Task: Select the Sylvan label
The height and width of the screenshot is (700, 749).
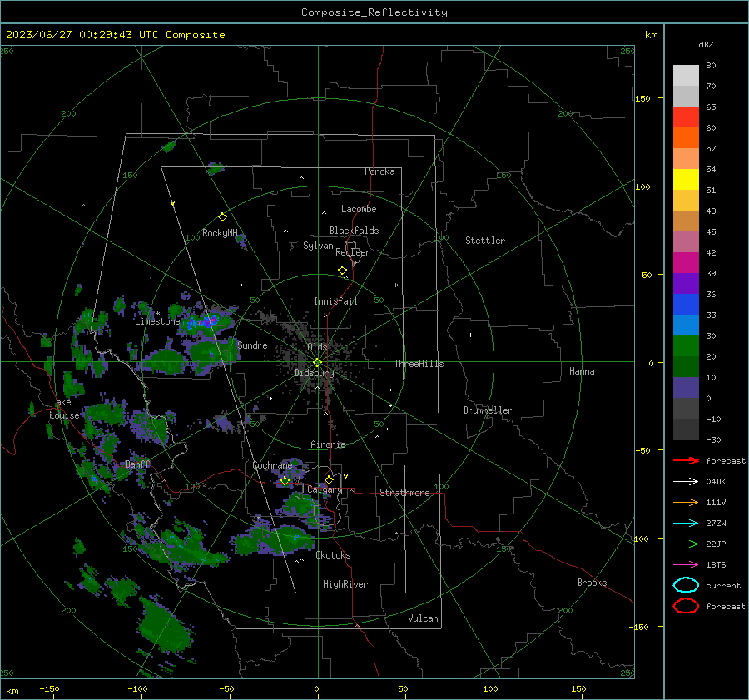Action: pyautogui.click(x=318, y=246)
